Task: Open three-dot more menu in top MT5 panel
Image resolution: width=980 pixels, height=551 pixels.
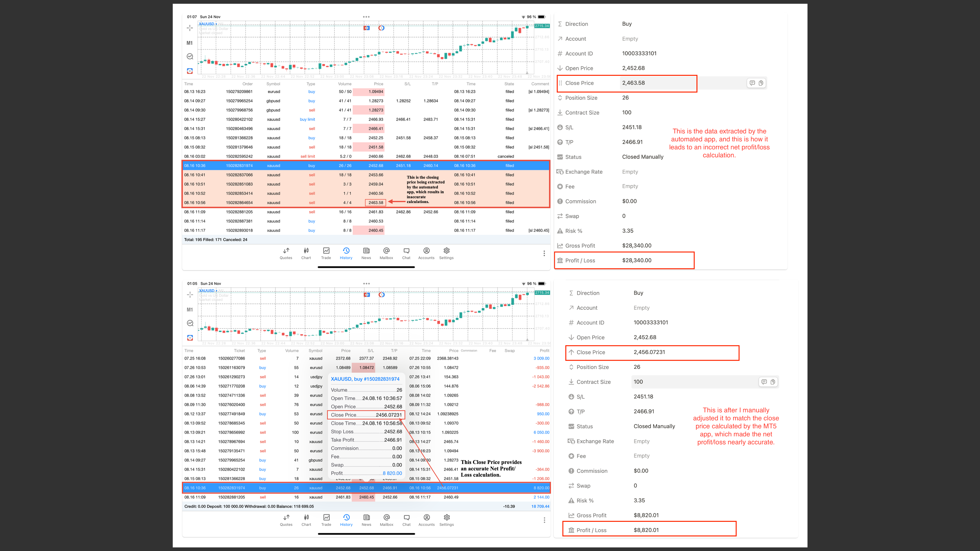Action: (x=544, y=253)
